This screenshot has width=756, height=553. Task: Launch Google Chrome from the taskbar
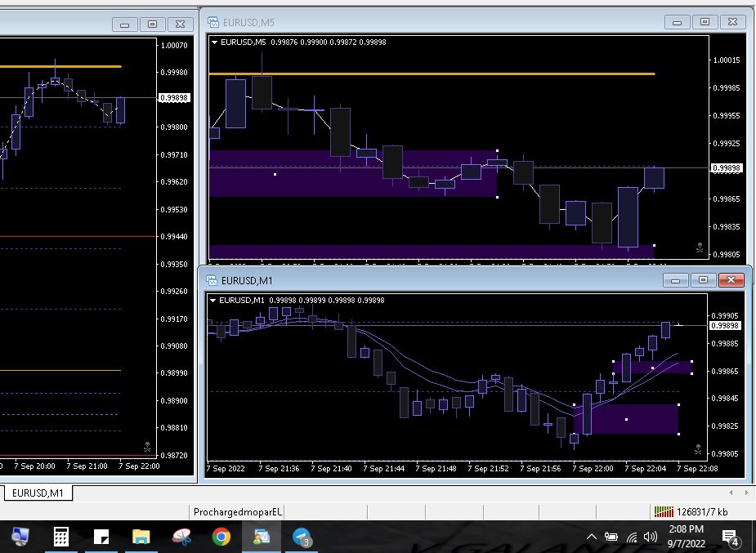point(221,537)
